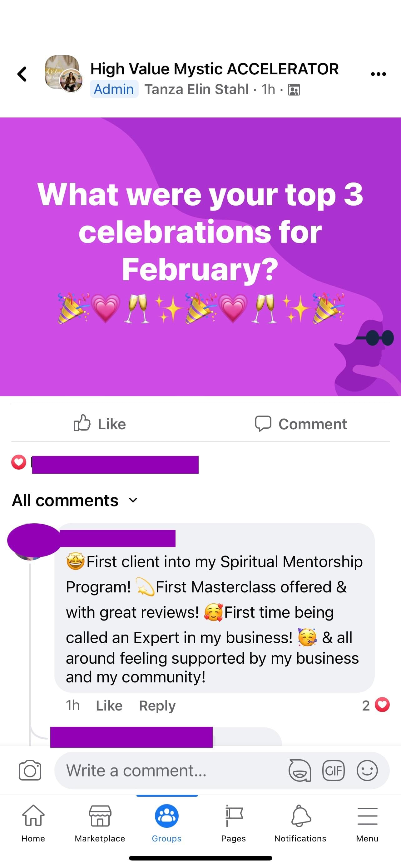Viewport: 401px width, 868px height.
Task: Tap the heart reaction on the comment
Action: coord(382,705)
